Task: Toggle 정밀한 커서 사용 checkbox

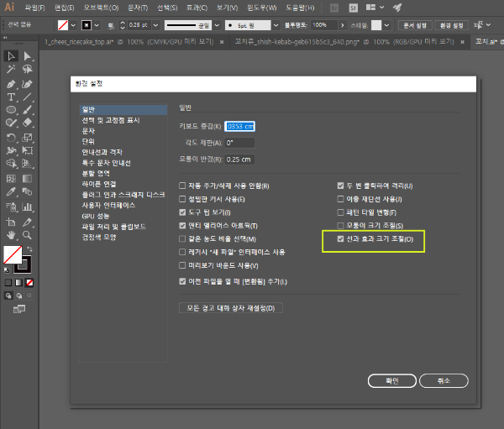Action: pos(182,199)
